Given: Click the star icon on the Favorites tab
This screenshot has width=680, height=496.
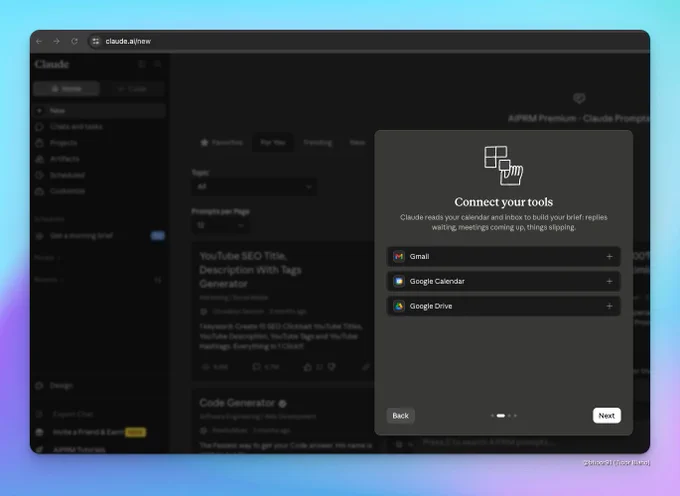Looking at the screenshot, I should click(204, 142).
